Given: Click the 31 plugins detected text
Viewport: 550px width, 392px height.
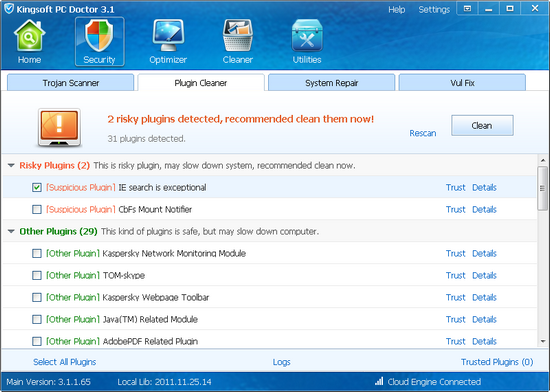Looking at the screenshot, I should (x=146, y=139).
